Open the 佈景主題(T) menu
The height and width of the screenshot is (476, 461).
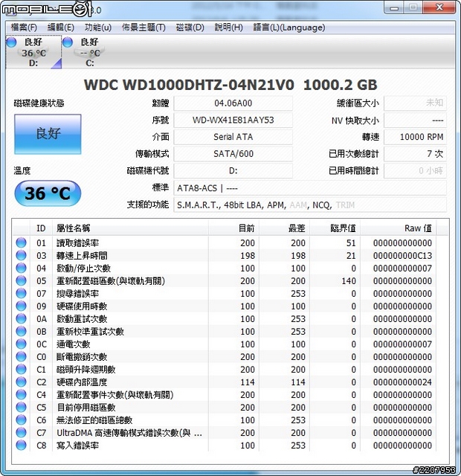tap(144, 28)
